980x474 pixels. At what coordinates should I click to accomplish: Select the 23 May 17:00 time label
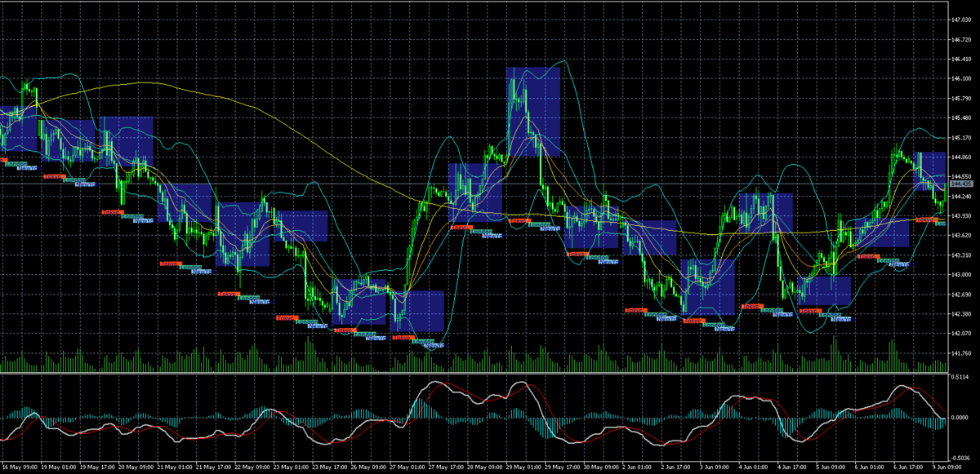click(x=332, y=469)
